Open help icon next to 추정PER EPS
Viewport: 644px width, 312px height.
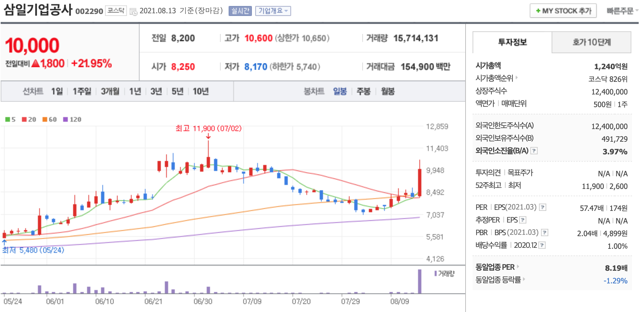523,220
